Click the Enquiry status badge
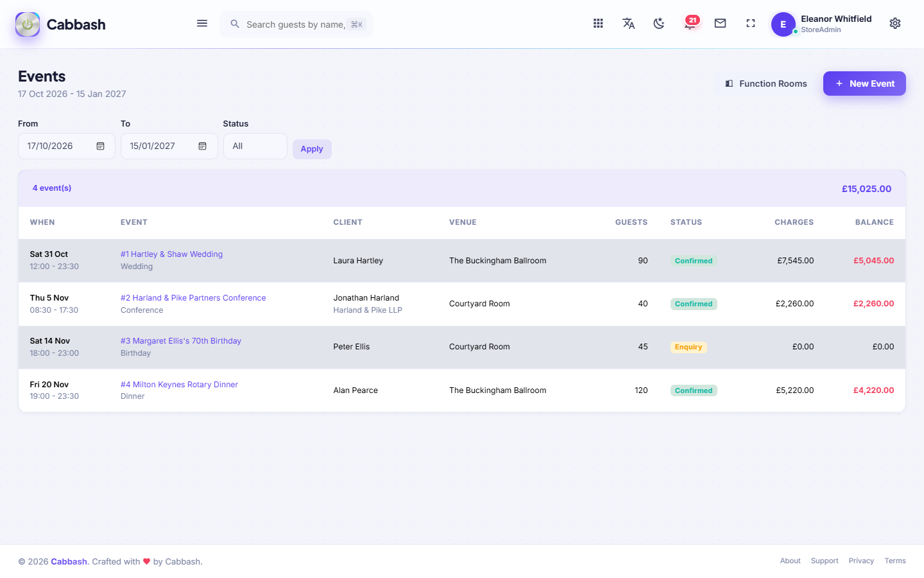This screenshot has width=924, height=578. tap(689, 347)
